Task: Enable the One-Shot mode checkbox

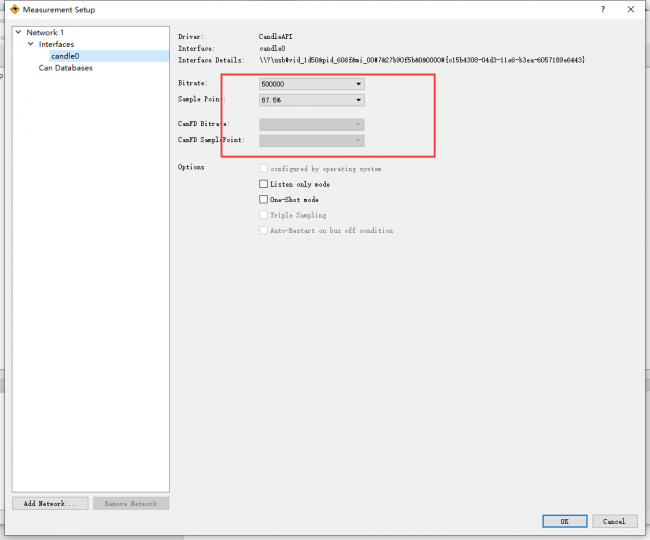Action: (263, 199)
